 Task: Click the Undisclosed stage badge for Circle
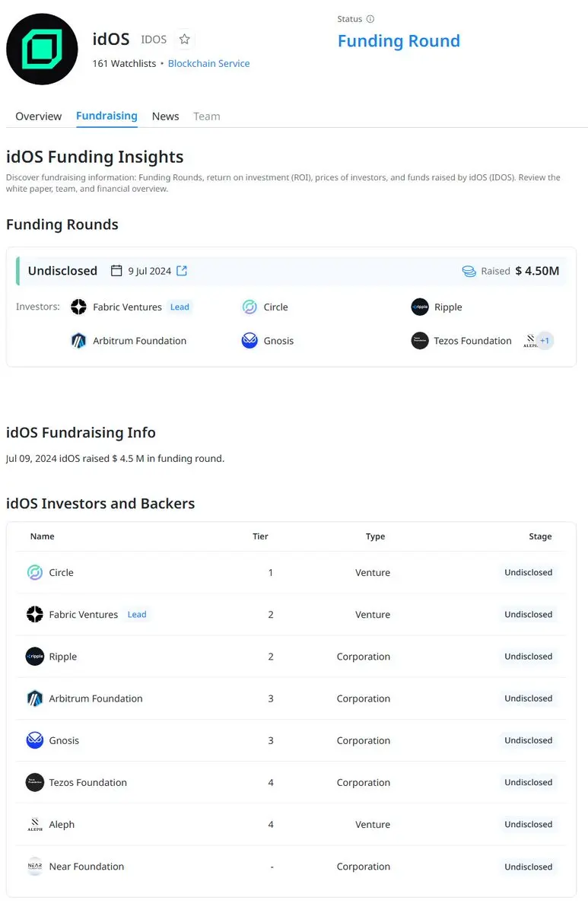(x=528, y=573)
